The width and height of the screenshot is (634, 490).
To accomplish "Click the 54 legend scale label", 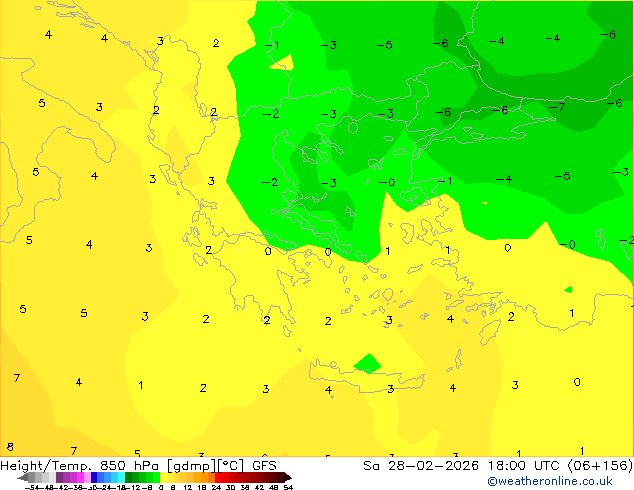I will 288,488.
